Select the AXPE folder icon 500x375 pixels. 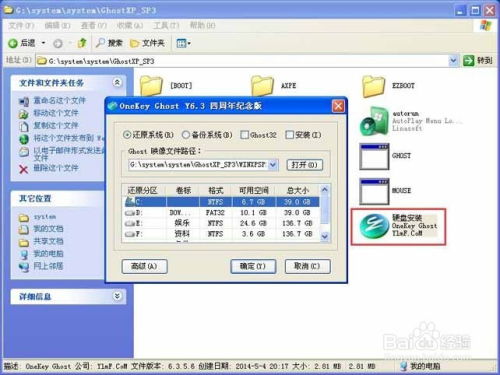click(262, 86)
